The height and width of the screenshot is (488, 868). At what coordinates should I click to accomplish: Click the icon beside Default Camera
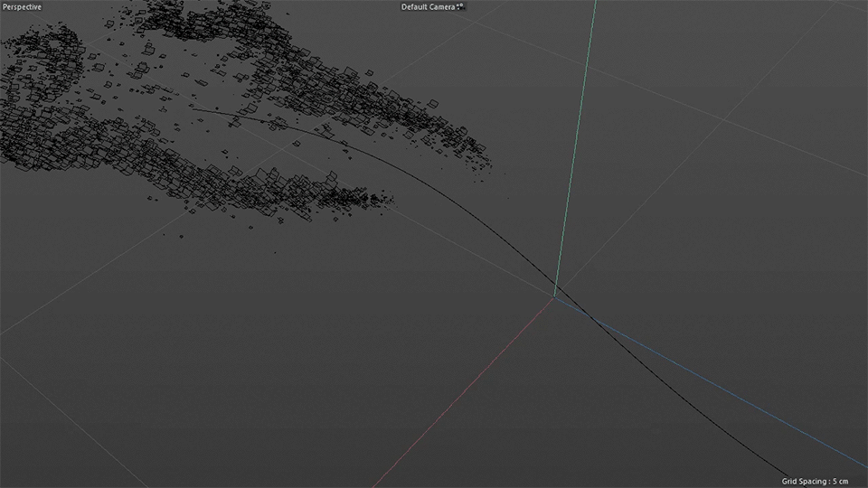(460, 6)
